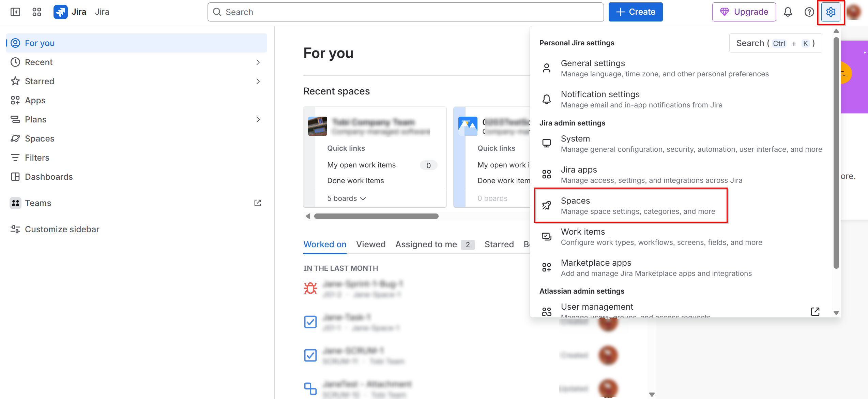Select Spaces in Jira admin settings
This screenshot has height=399, width=868.
(630, 206)
